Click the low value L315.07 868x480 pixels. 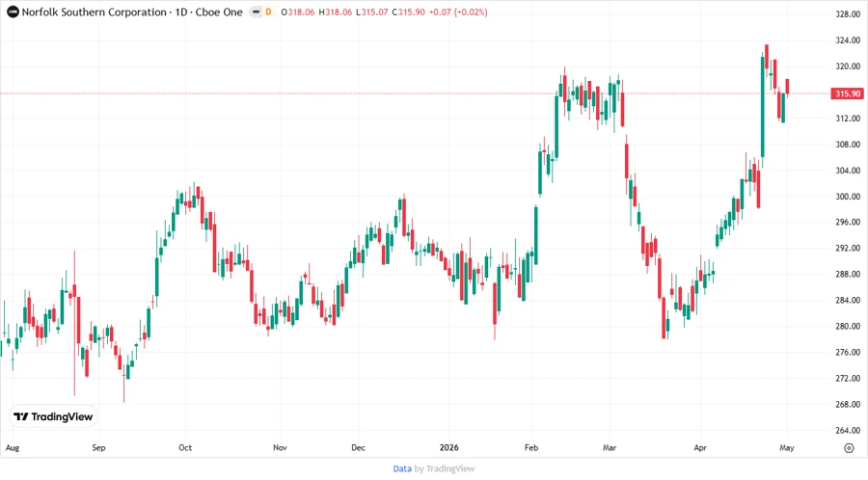tap(371, 13)
